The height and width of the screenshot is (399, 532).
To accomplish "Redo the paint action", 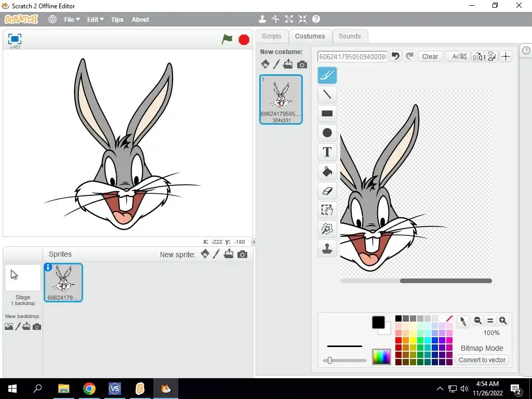I will pos(409,56).
